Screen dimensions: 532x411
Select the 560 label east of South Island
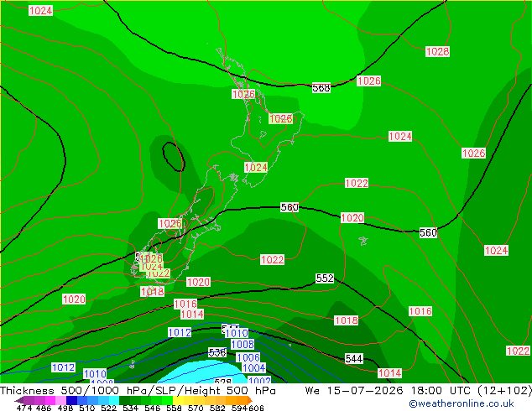(x=289, y=207)
